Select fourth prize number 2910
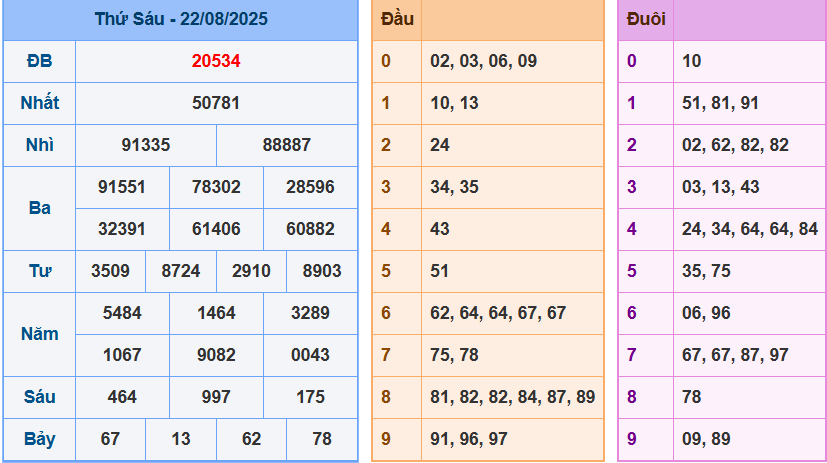The width and height of the screenshot is (827, 463). pos(251,271)
